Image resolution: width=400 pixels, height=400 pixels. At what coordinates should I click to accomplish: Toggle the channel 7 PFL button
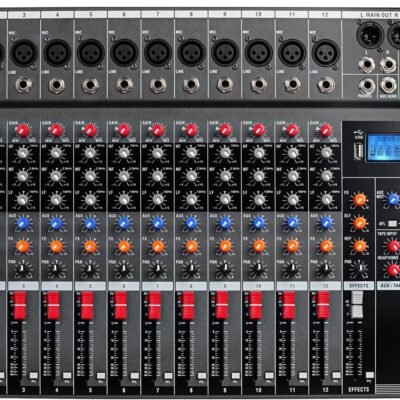[168, 376]
